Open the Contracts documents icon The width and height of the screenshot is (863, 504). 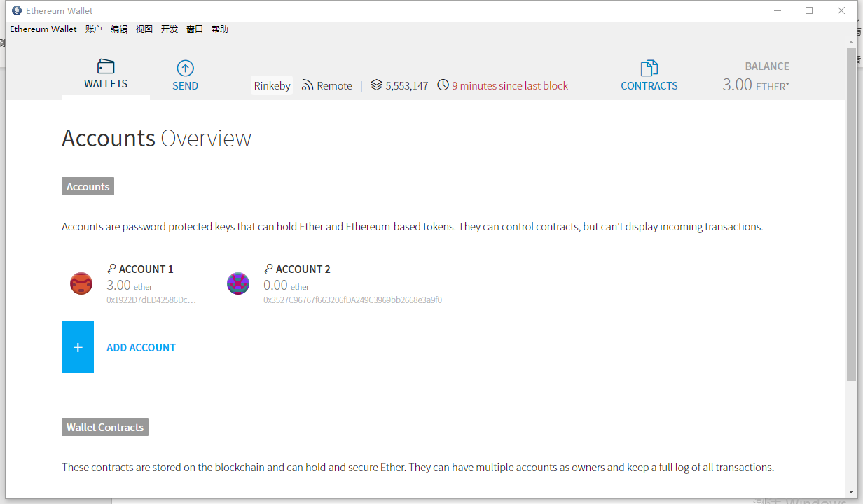649,68
